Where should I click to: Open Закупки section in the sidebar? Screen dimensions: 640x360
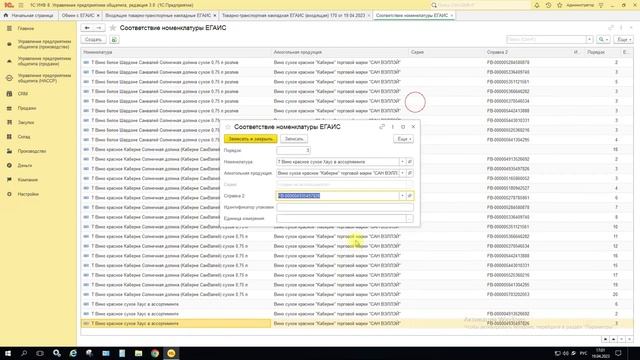pyautogui.click(x=26, y=122)
